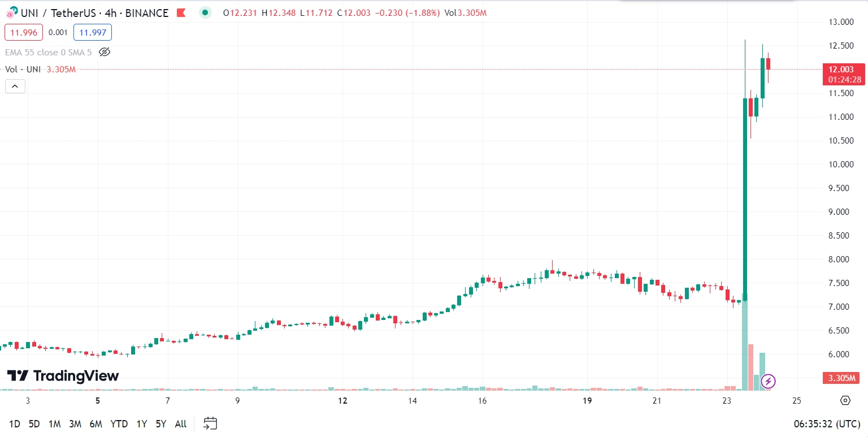Click the TradingView logo link
The height and width of the screenshot is (437, 868).
63,376
